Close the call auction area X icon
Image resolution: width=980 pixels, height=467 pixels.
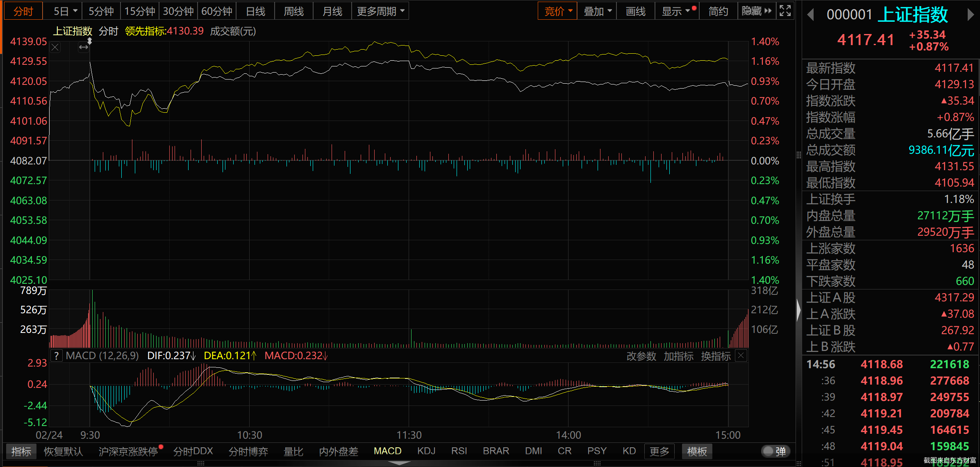(x=55, y=48)
